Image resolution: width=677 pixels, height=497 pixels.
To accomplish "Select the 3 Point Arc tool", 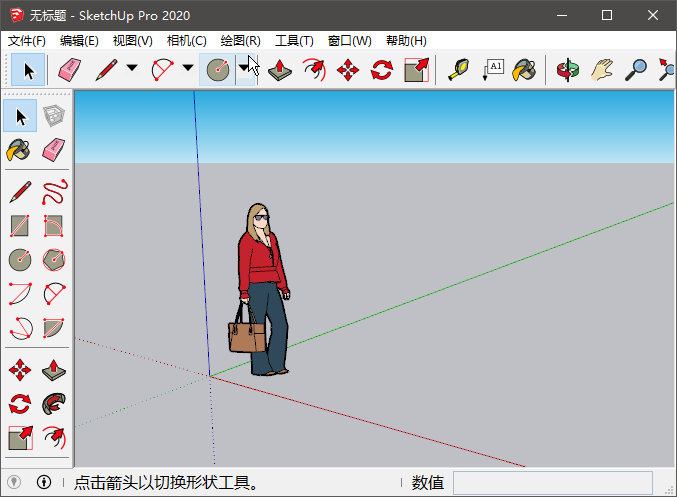I will pyautogui.click(x=21, y=328).
